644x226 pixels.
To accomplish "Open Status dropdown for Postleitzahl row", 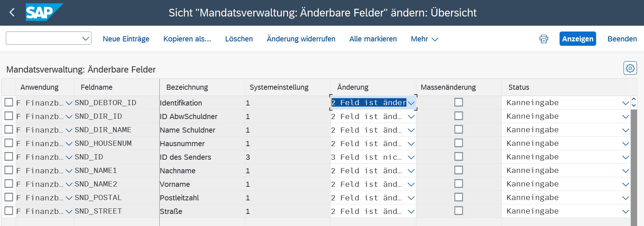I will pos(625,198).
